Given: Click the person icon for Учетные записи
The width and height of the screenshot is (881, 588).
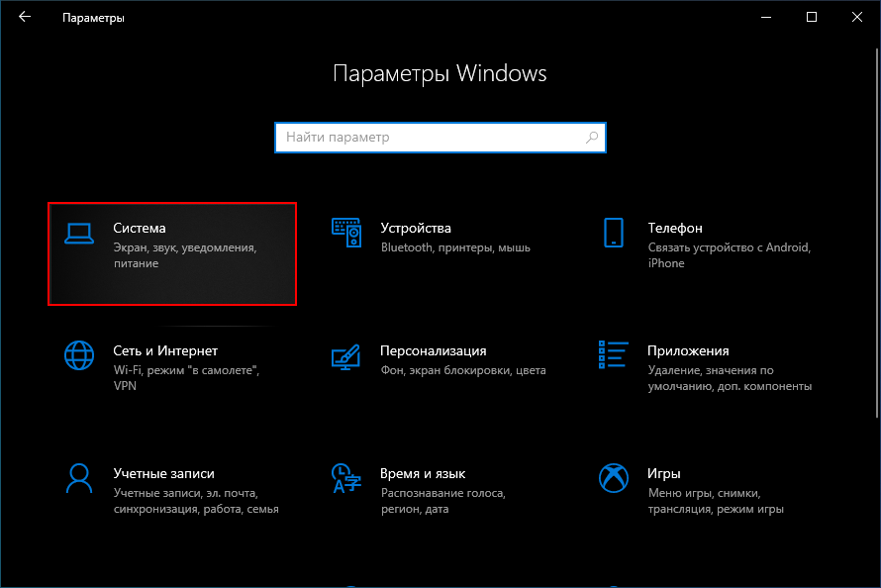Looking at the screenshot, I should pyautogui.click(x=79, y=478).
